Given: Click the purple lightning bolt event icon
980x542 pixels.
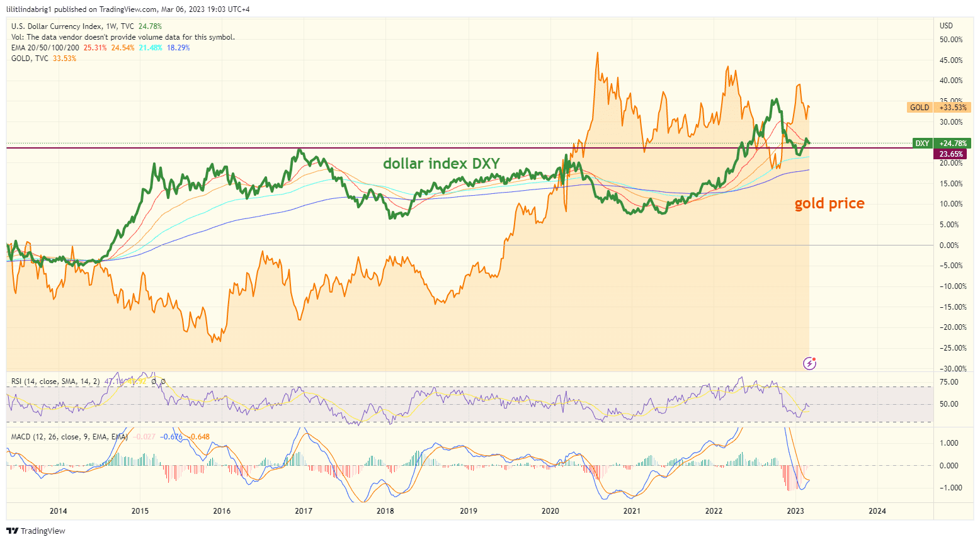Looking at the screenshot, I should pos(810,363).
